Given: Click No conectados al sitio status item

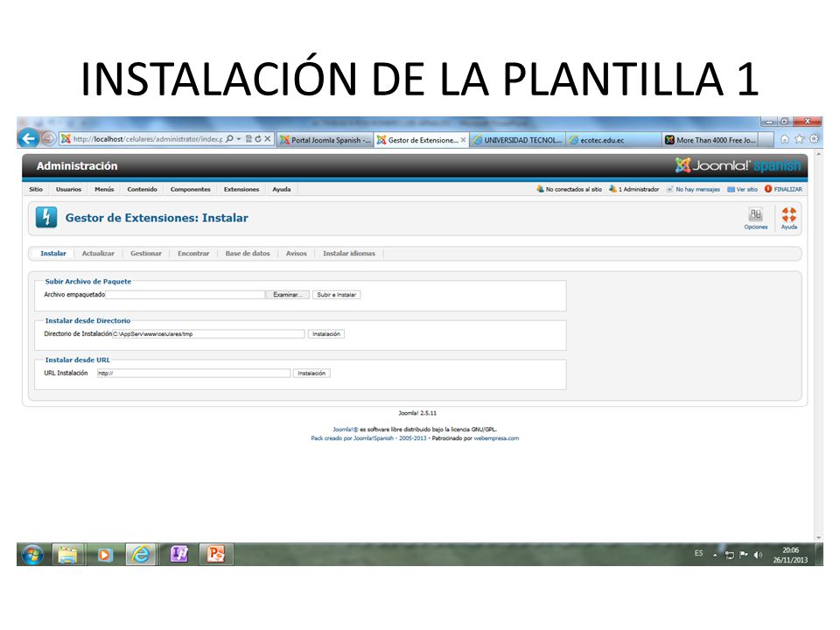Looking at the screenshot, I should [569, 189].
